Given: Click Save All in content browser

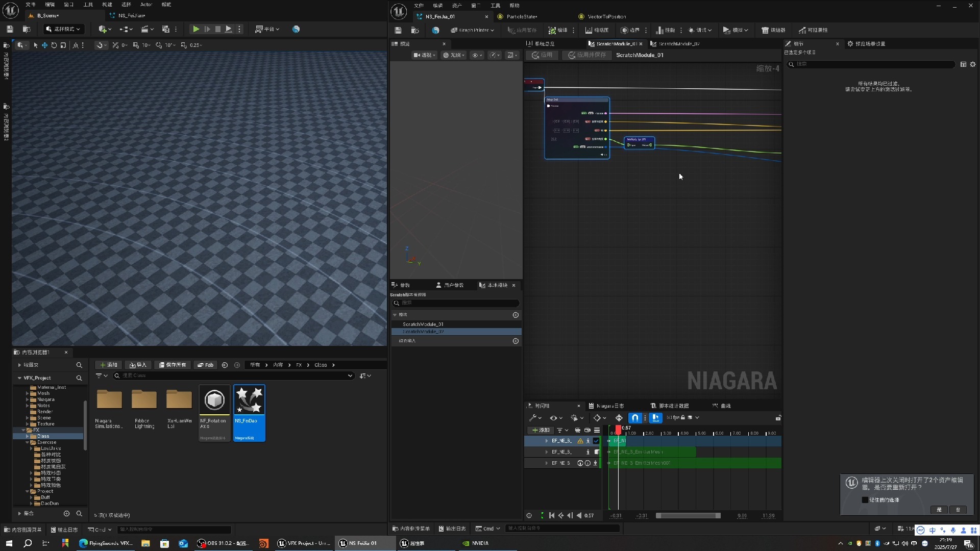Looking at the screenshot, I should click(x=172, y=365).
